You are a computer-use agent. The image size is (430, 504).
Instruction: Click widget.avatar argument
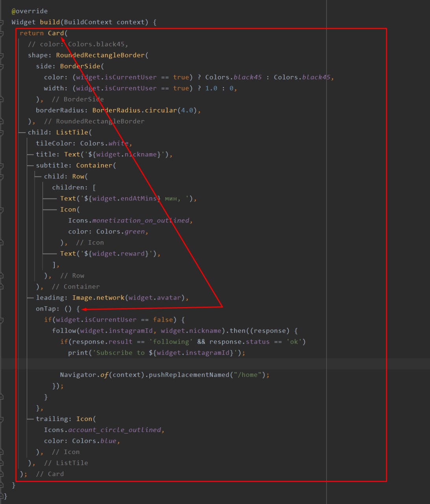coord(155,298)
